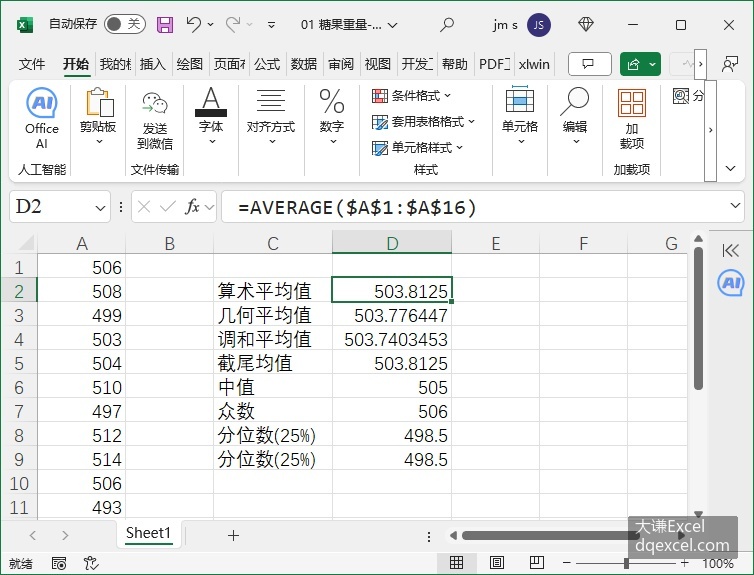This screenshot has height=575, width=754.
Task: Switch to the Insert (插入) tab
Action: point(152,64)
